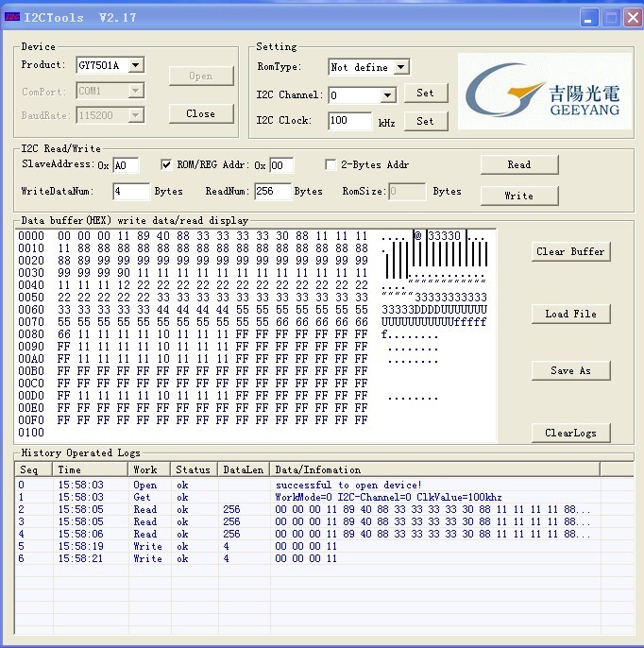Click the ROM/REG Addr 00 field
The image size is (644, 648).
pos(281,165)
